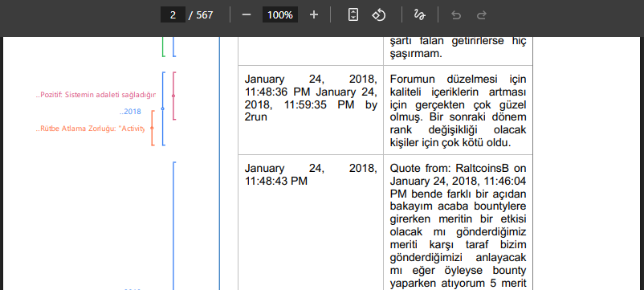Redo the last annotation
Image resolution: width=644 pixels, height=290 pixels.
481,15
